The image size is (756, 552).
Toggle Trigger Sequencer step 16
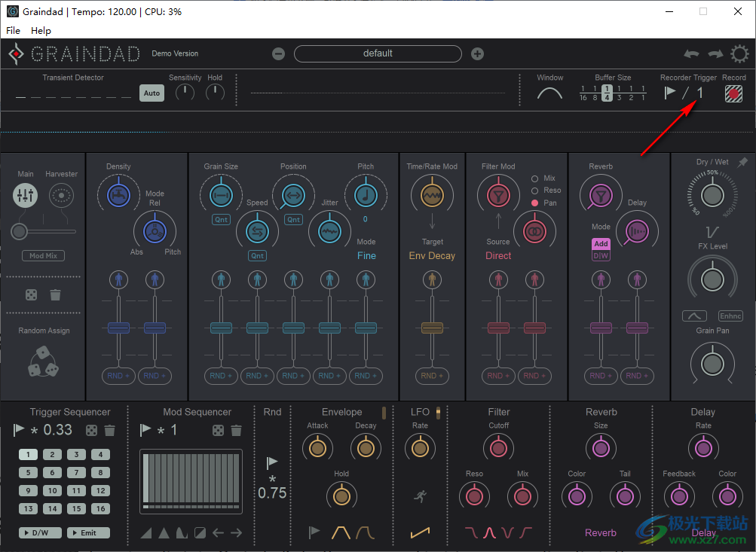pyautogui.click(x=101, y=508)
